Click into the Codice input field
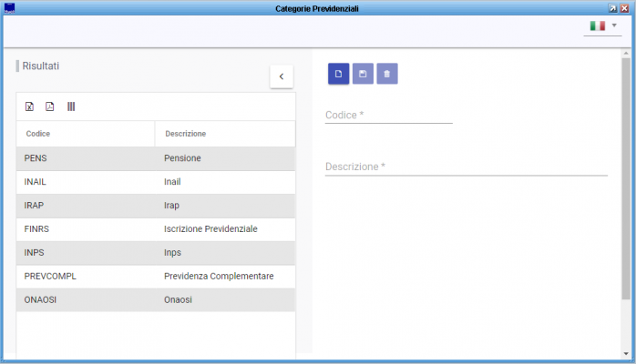The image size is (636, 364). point(388,115)
